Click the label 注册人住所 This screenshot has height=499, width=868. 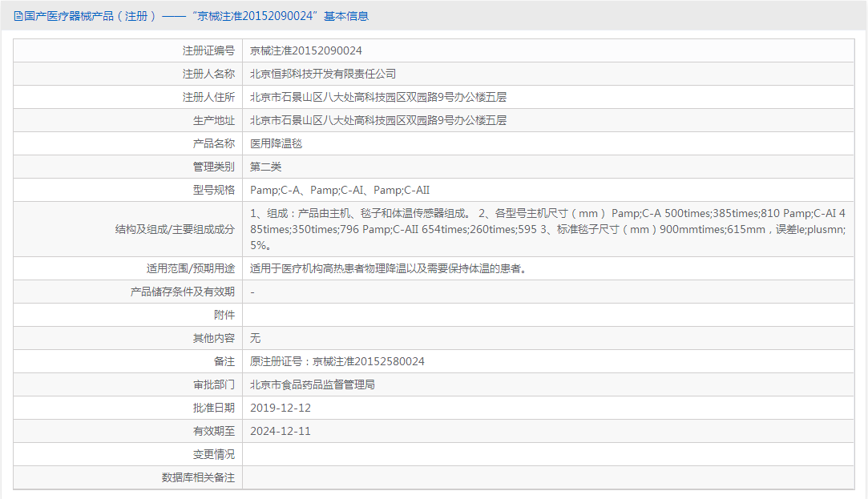tap(208, 98)
